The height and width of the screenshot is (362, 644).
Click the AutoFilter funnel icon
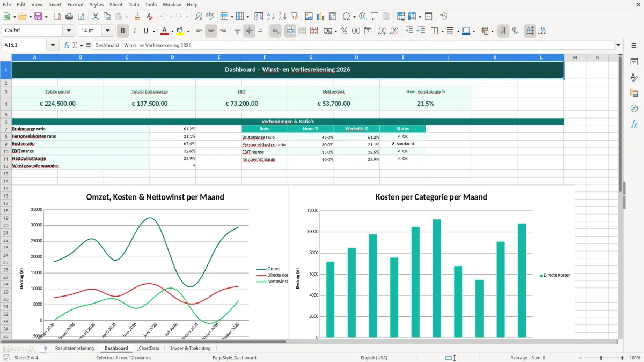294,17
